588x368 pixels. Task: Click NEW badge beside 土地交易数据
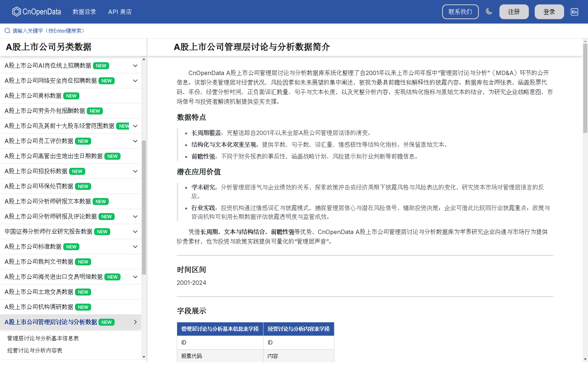pos(83,292)
